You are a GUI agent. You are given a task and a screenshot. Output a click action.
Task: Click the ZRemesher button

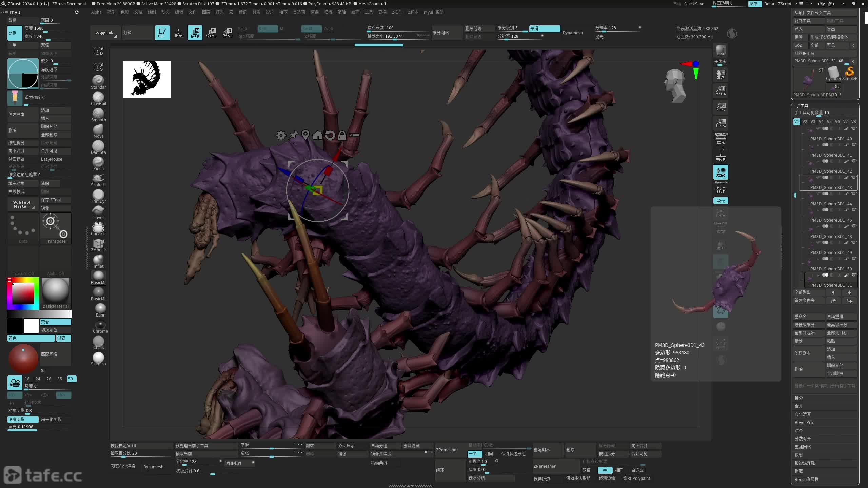447,450
